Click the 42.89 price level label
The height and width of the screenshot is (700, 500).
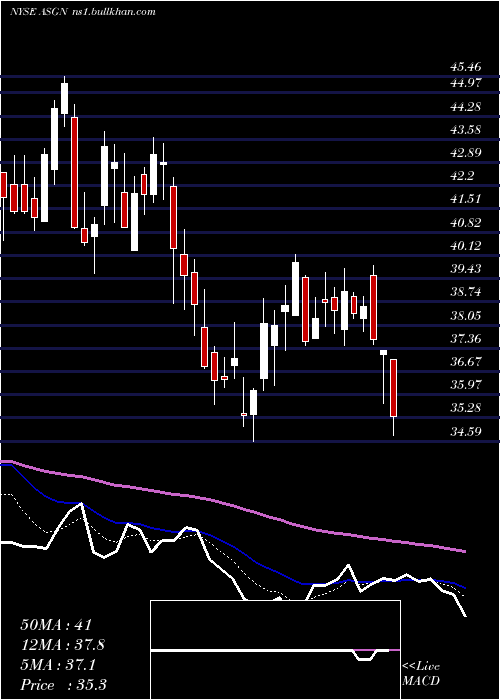[x=466, y=153]
